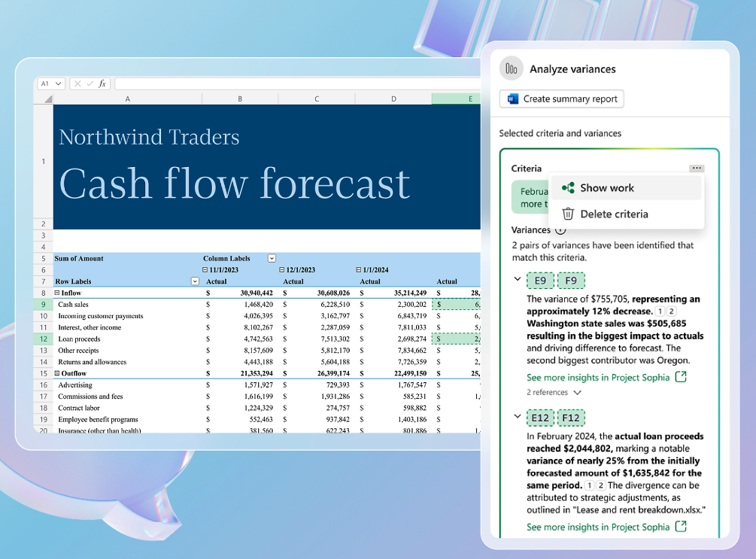Click the Advertising row label

[x=75, y=385]
